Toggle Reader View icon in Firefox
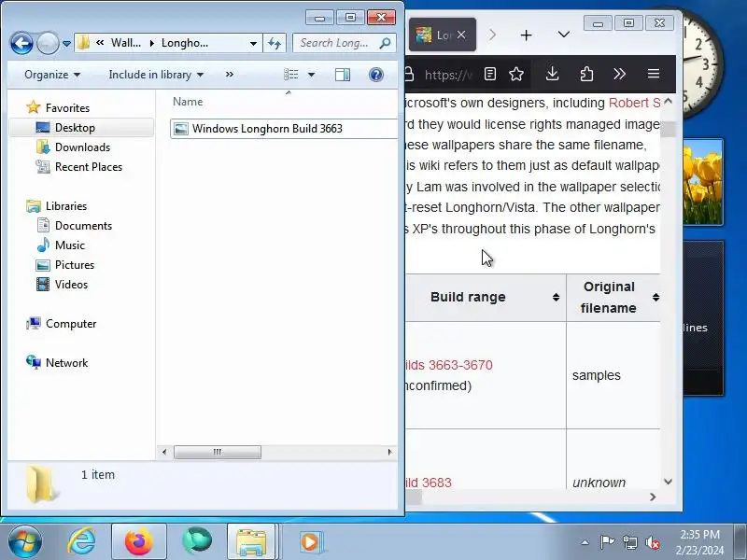 [489, 74]
